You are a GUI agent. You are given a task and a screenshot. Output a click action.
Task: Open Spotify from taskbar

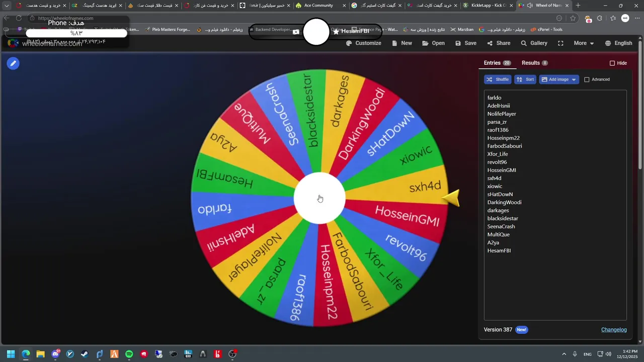pyautogui.click(x=129, y=354)
